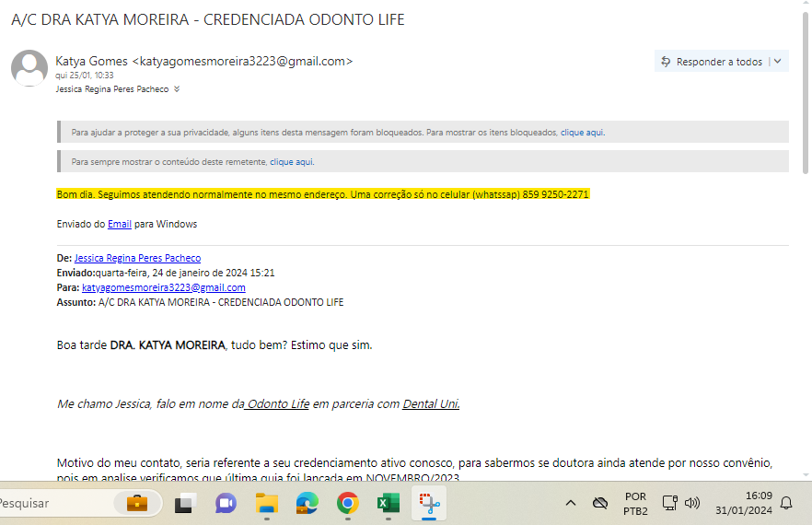
Task: Open File Explorer from the taskbar
Action: click(267, 503)
